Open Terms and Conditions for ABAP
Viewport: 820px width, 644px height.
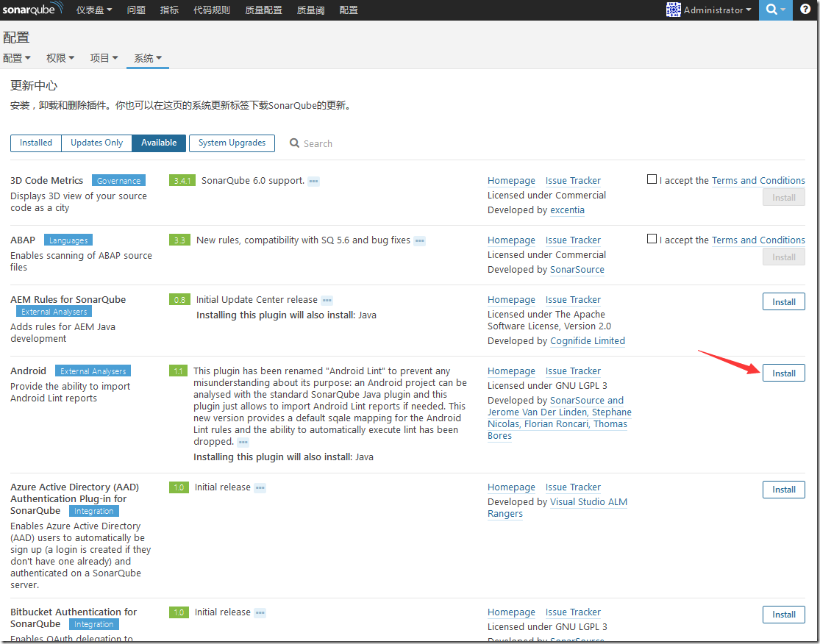click(758, 240)
